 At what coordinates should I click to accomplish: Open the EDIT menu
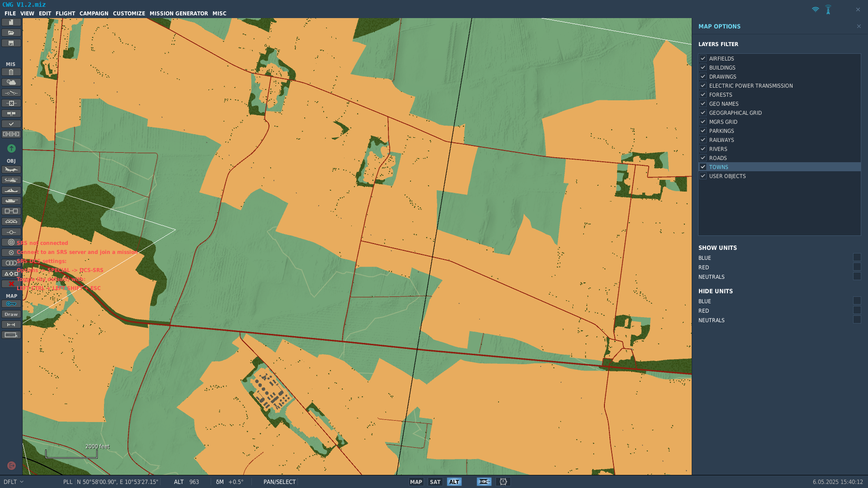45,14
